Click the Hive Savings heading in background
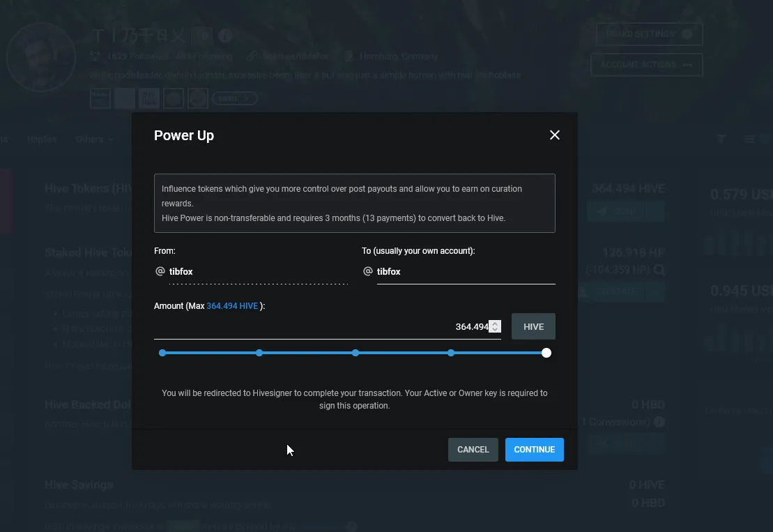This screenshot has height=532, width=773. click(x=79, y=485)
